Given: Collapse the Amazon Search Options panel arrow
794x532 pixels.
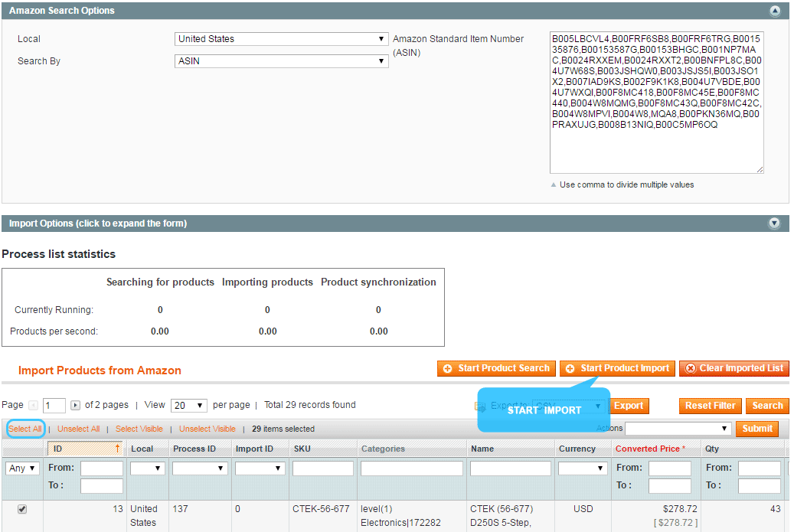Looking at the screenshot, I should [775, 11].
